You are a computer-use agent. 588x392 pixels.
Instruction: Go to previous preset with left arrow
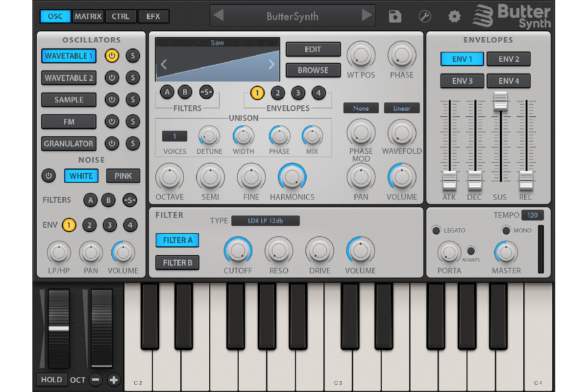tap(219, 15)
